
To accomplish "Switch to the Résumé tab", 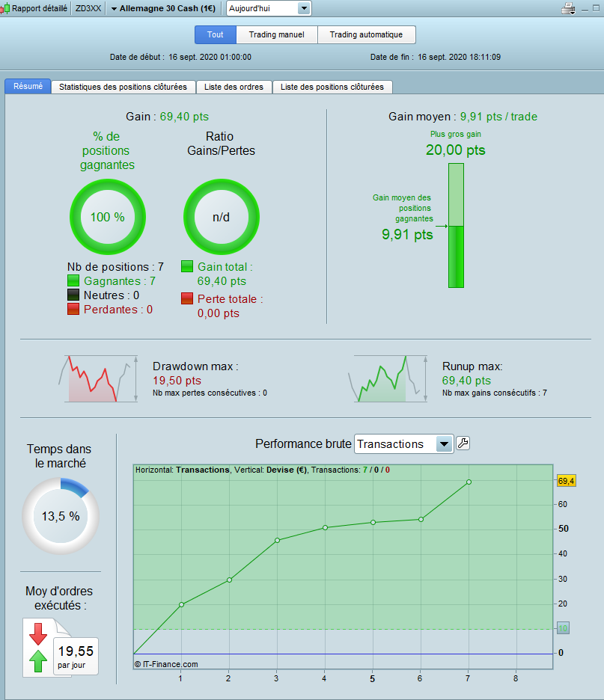I will click(28, 86).
